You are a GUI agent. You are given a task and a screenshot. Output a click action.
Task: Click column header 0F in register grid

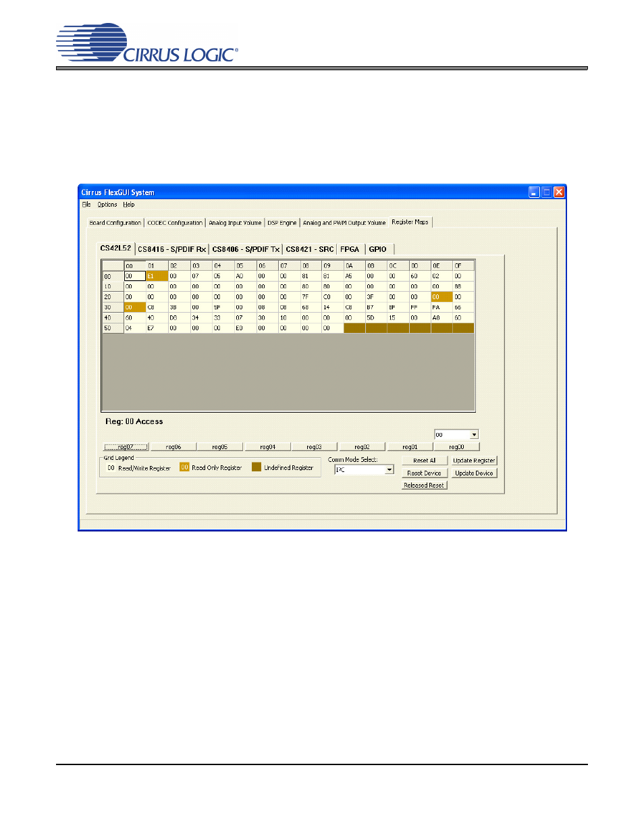pyautogui.click(x=463, y=265)
